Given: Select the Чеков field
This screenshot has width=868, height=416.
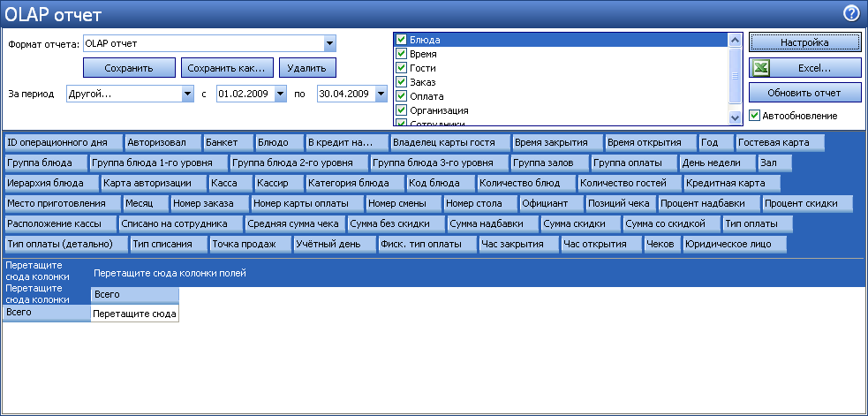Looking at the screenshot, I should click(662, 244).
